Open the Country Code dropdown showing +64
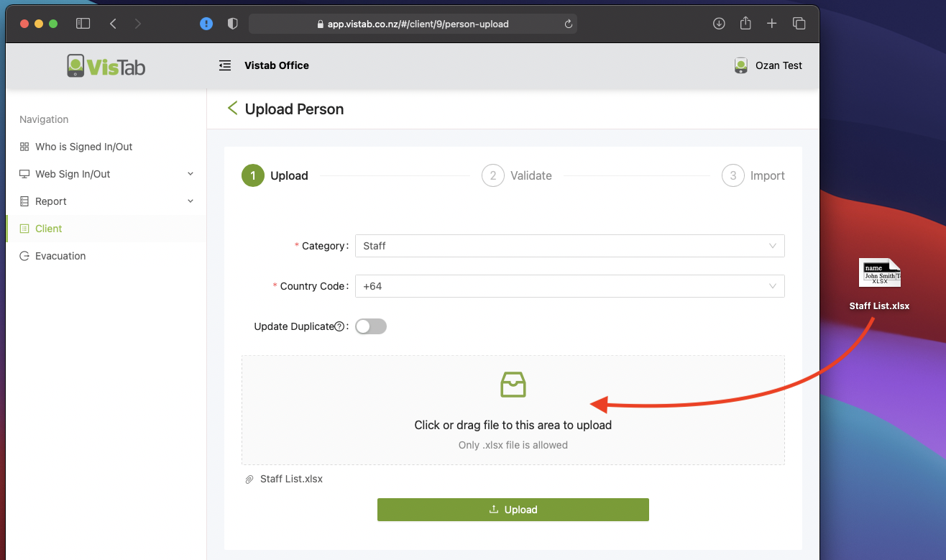 tap(569, 286)
